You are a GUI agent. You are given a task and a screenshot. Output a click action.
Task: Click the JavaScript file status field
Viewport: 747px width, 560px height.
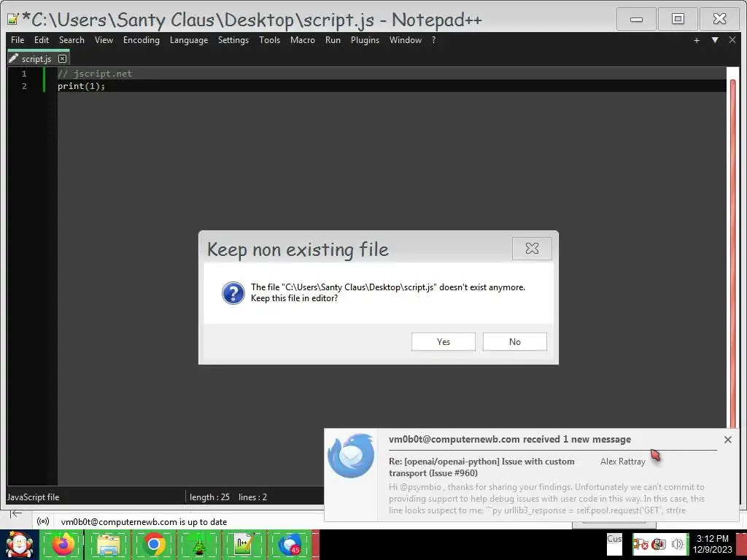[x=34, y=497]
